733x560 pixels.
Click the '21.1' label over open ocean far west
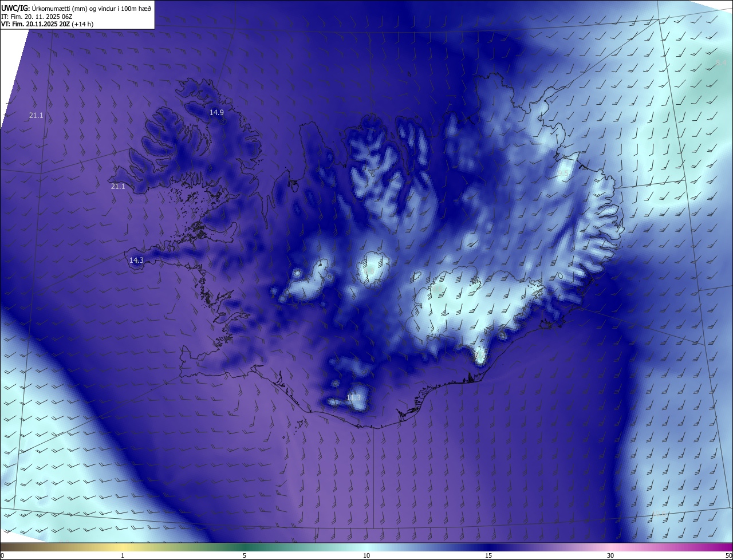(36, 116)
